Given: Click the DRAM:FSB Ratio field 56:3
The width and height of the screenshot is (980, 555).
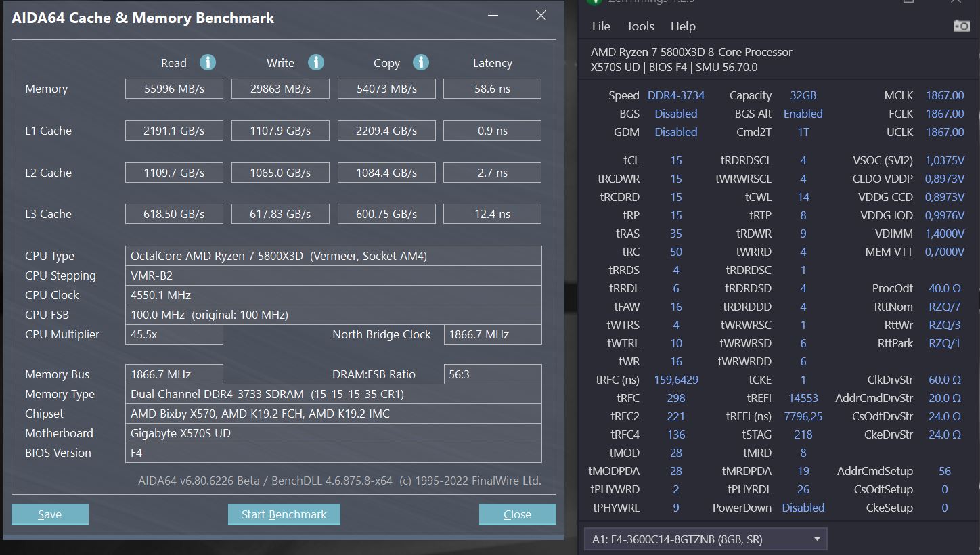Looking at the screenshot, I should tap(493, 374).
